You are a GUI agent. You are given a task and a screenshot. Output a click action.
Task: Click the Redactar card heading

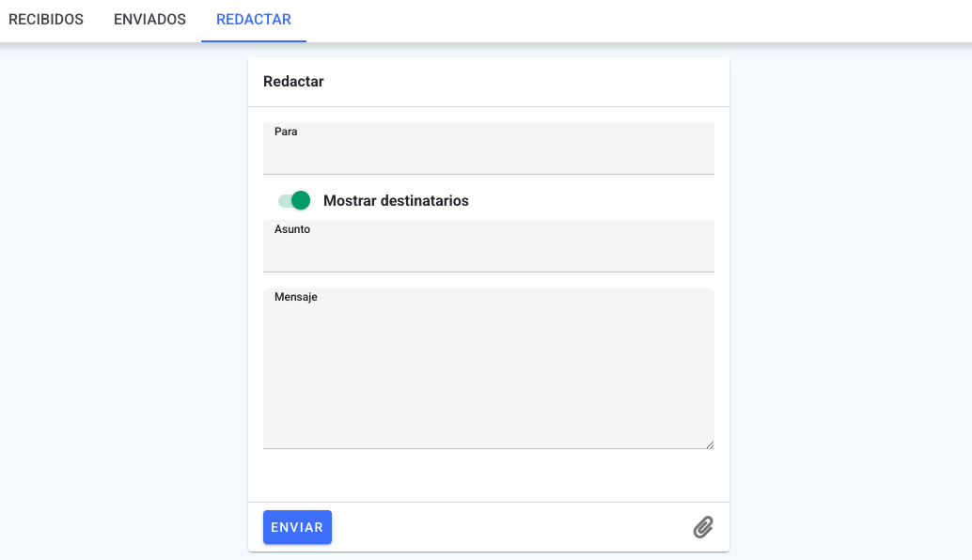coord(293,82)
